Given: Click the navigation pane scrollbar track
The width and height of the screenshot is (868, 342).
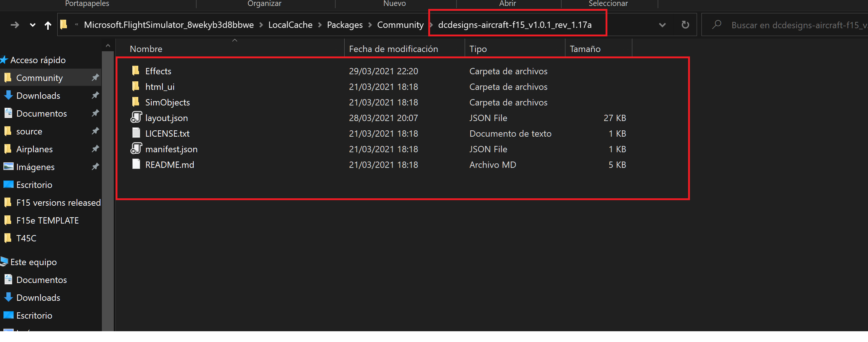Looking at the screenshot, I should [108, 191].
